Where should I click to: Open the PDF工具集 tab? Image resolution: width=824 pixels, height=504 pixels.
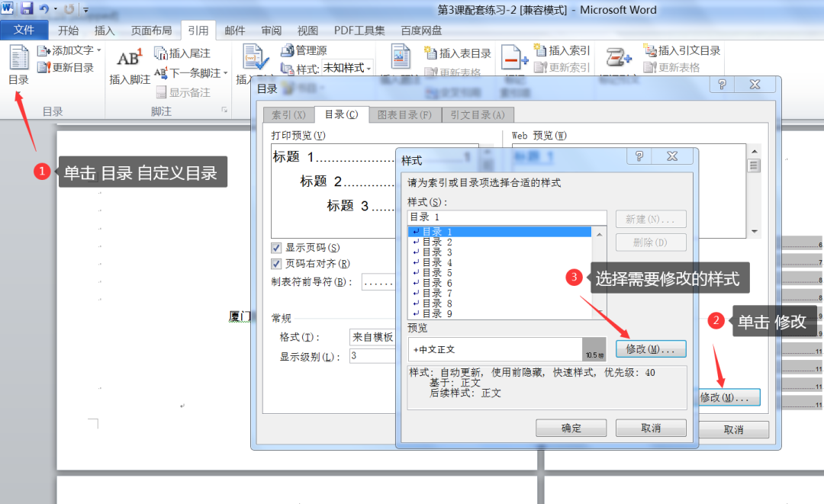pos(359,30)
